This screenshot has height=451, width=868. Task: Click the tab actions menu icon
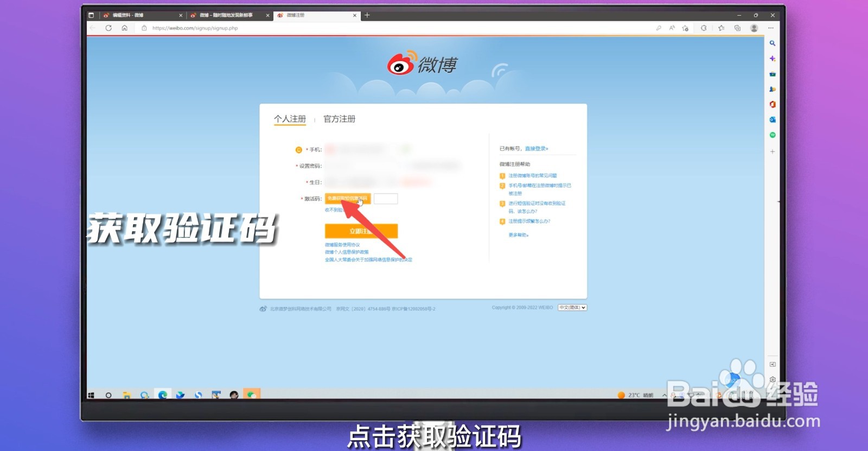91,15
